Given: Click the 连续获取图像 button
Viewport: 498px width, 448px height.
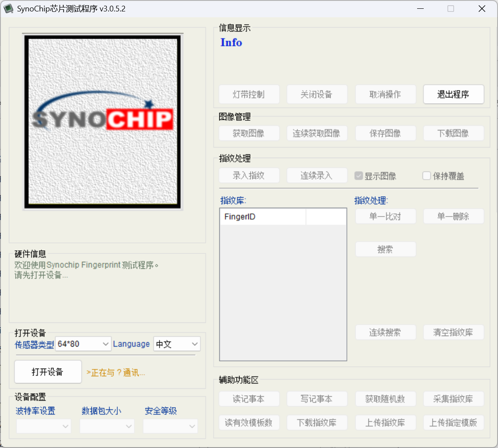Looking at the screenshot, I should point(317,133).
